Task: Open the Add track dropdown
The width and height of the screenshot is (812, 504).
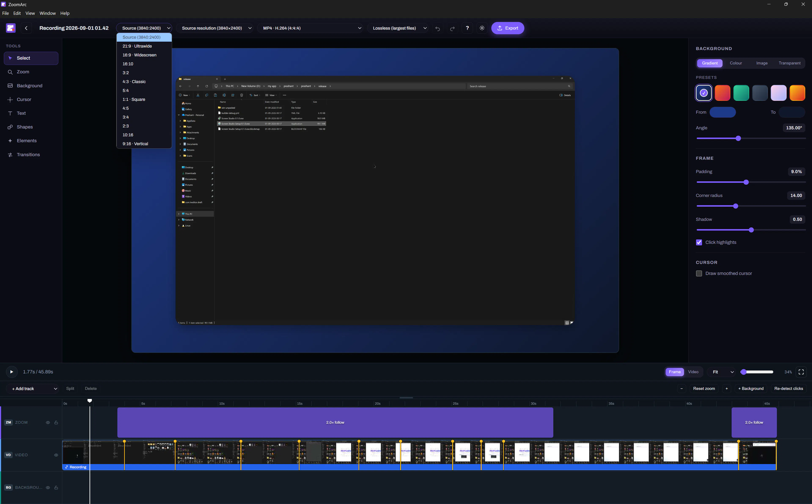Action: [33, 389]
